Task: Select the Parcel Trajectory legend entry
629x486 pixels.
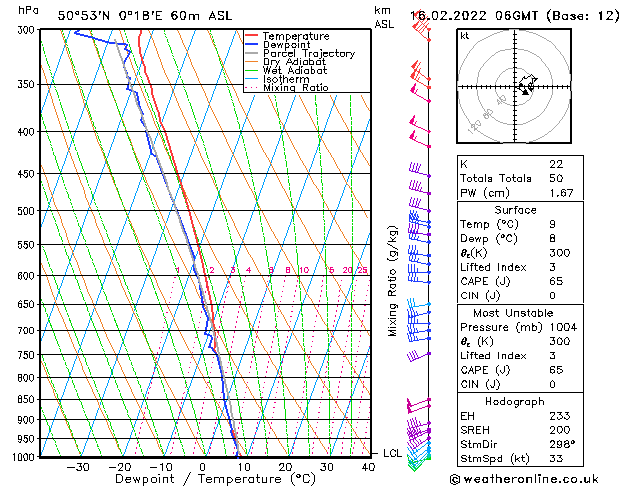Action: [x=308, y=53]
